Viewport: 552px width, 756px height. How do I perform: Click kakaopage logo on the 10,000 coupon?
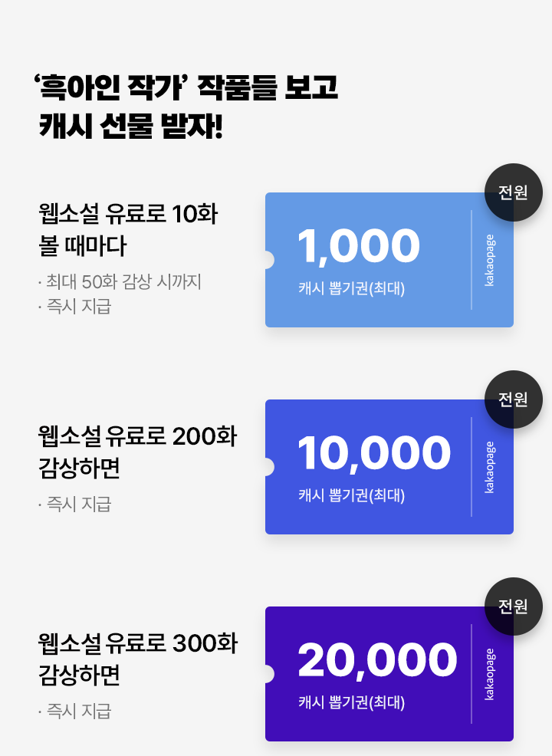pyautogui.click(x=489, y=467)
